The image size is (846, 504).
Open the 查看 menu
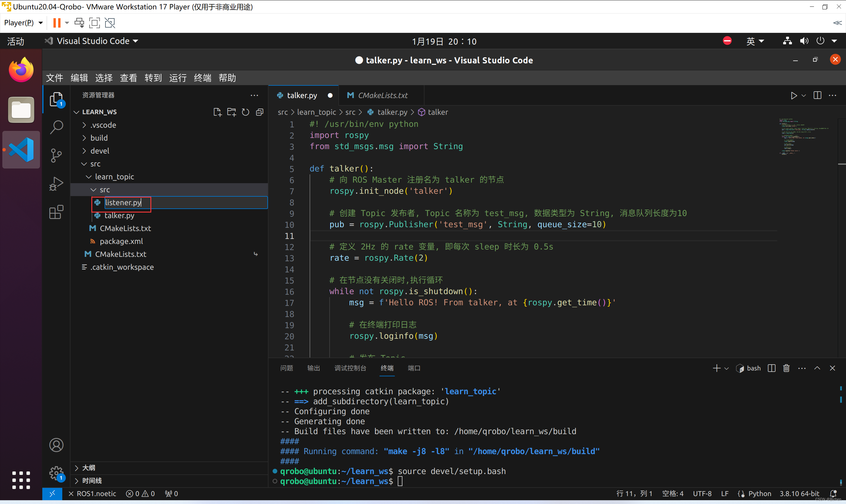click(x=128, y=78)
